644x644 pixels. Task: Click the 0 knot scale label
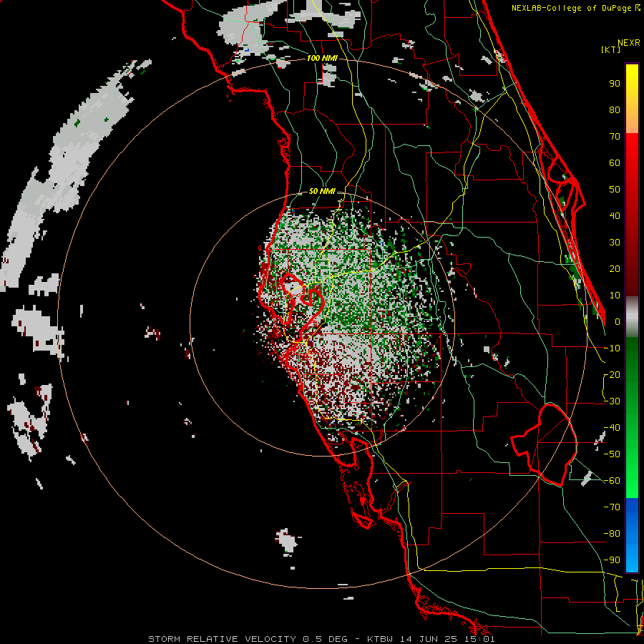[x=618, y=321]
